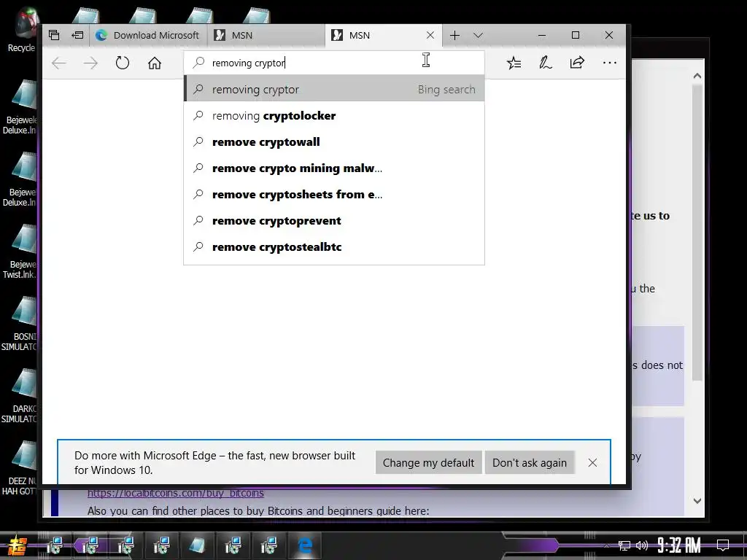Minimize the Edge window
747x560 pixels.
[542, 35]
